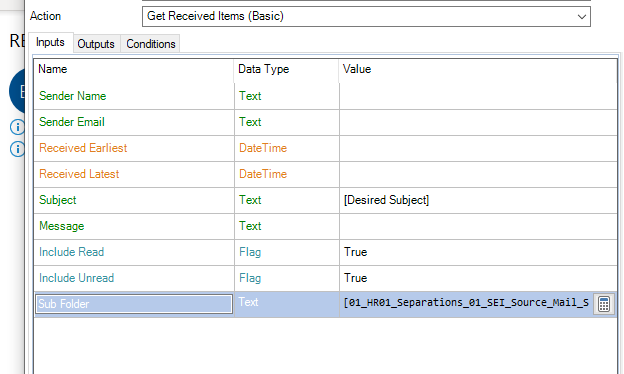Edit the [Desired Subject] value cell
Image resolution: width=624 pixels, height=374 pixels.
478,200
